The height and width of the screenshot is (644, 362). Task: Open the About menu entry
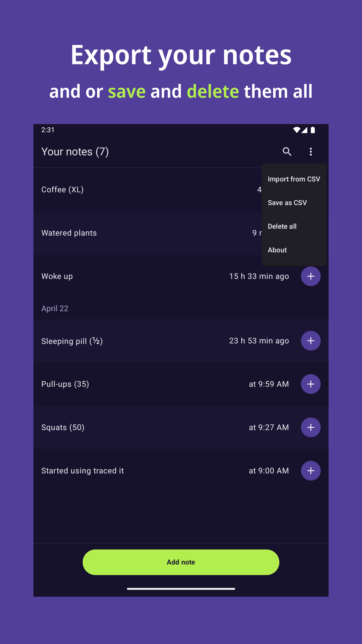pos(277,250)
